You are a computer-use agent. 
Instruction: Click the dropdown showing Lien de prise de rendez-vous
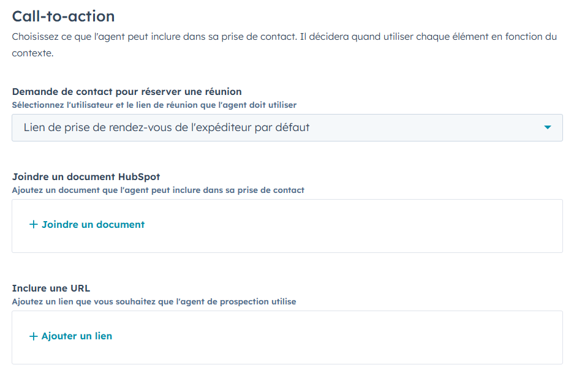(287, 127)
